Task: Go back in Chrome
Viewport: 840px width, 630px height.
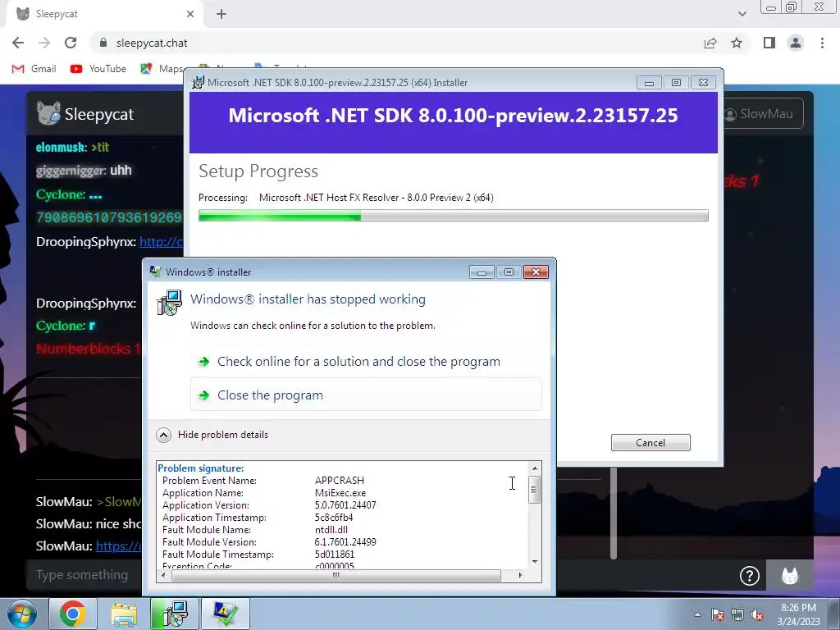Action: [18, 43]
